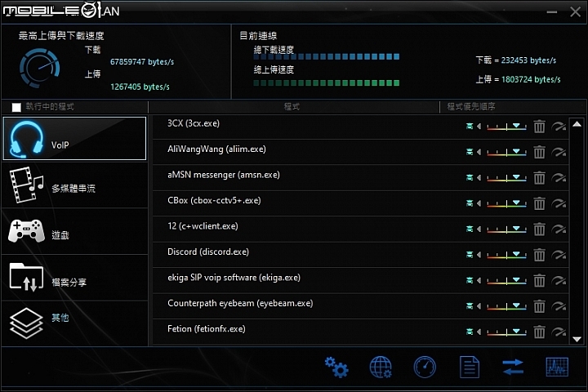Image resolution: width=588 pixels, height=392 pixels.
Task: Click teal network icon on 3CX row
Action: pyautogui.click(x=470, y=127)
